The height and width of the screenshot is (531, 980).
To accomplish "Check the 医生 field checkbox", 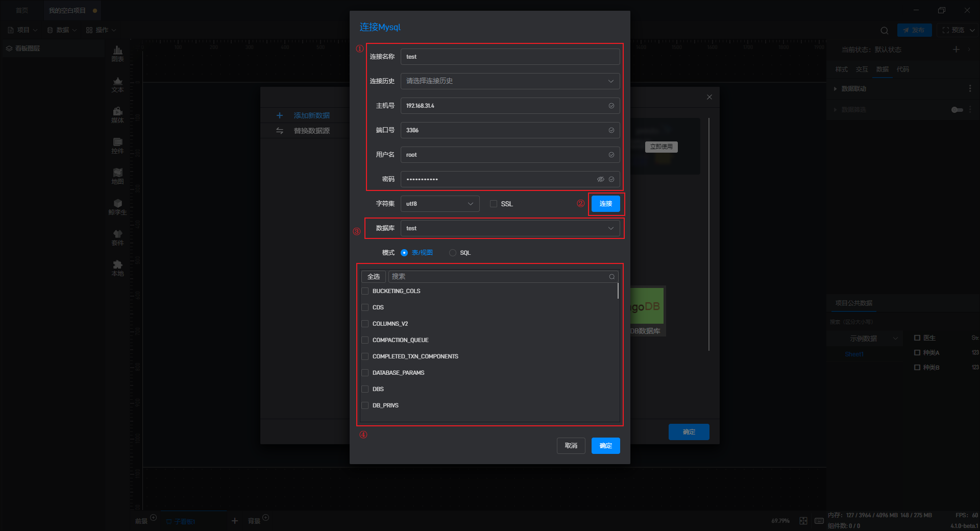I will [917, 338].
